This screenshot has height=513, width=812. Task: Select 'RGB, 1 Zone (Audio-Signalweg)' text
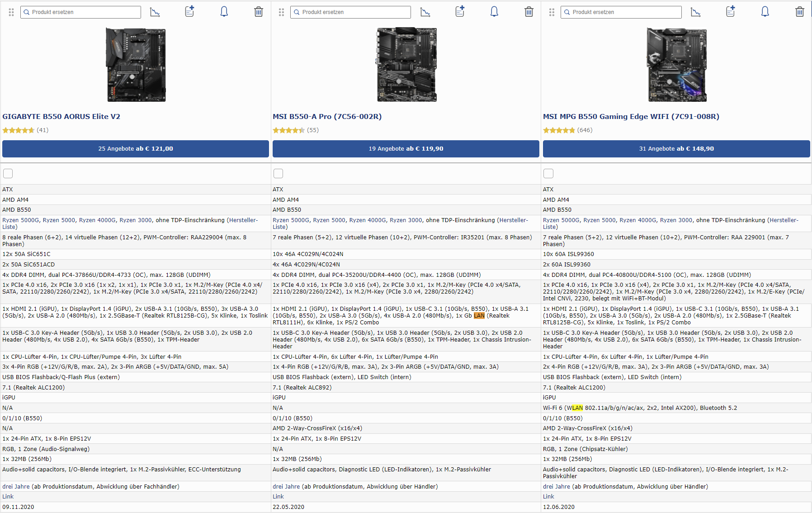(46, 449)
